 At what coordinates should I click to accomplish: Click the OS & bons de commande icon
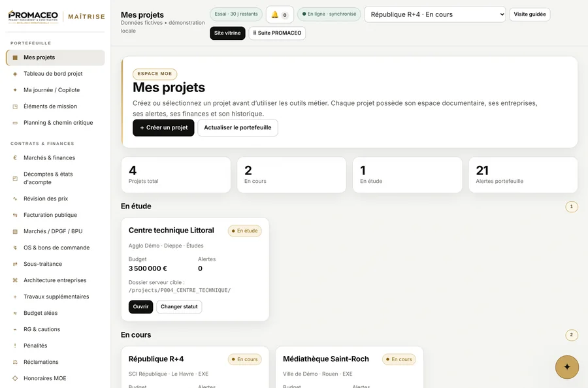point(15,248)
